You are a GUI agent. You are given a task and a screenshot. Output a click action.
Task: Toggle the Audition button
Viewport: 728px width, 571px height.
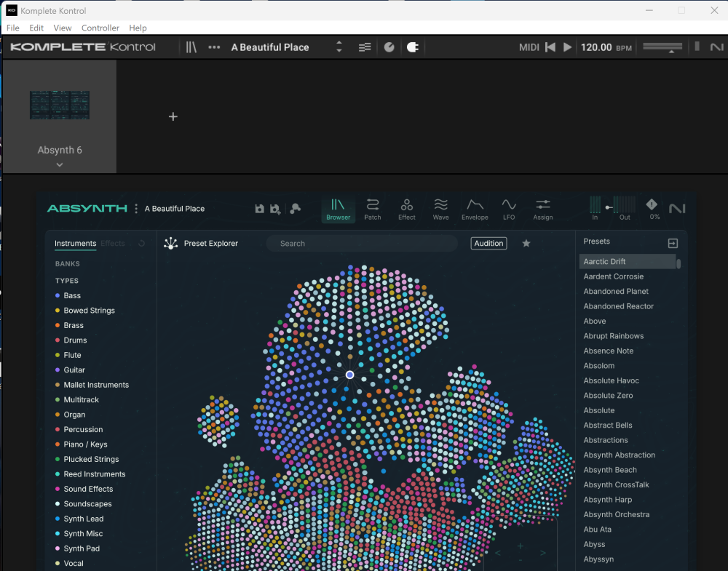point(488,244)
